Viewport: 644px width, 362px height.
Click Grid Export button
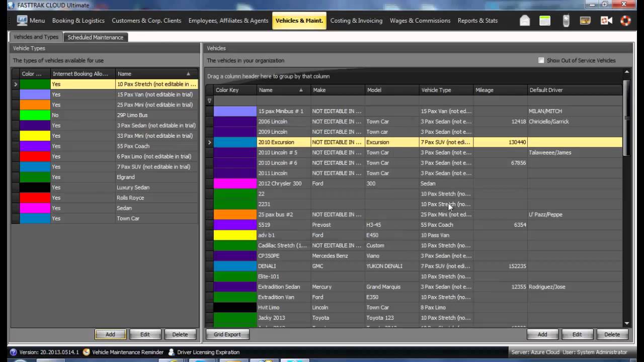(x=227, y=334)
